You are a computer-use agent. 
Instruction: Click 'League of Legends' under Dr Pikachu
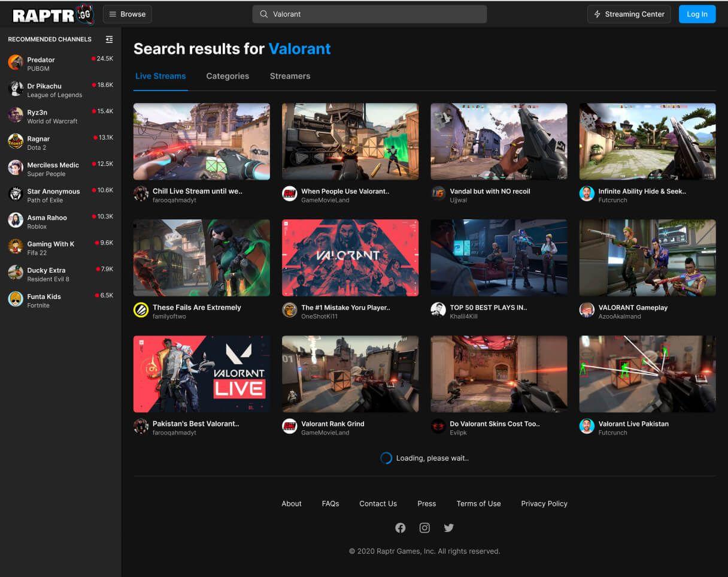tap(54, 95)
